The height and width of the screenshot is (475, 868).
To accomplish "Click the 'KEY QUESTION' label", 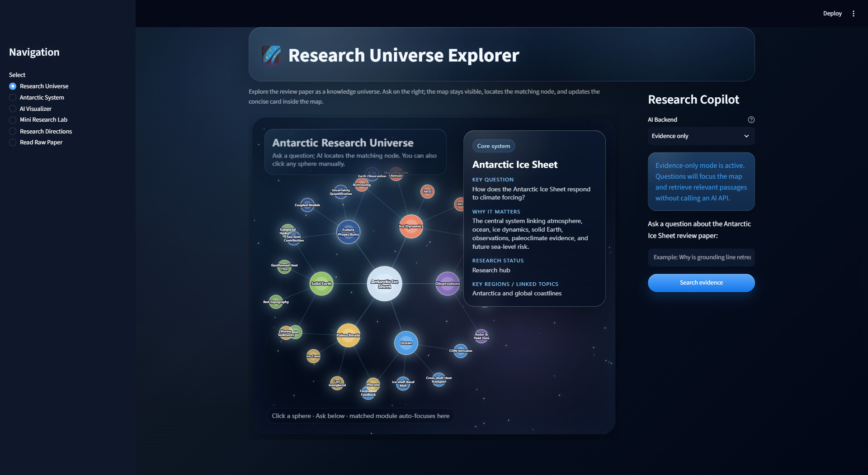I will point(493,180).
